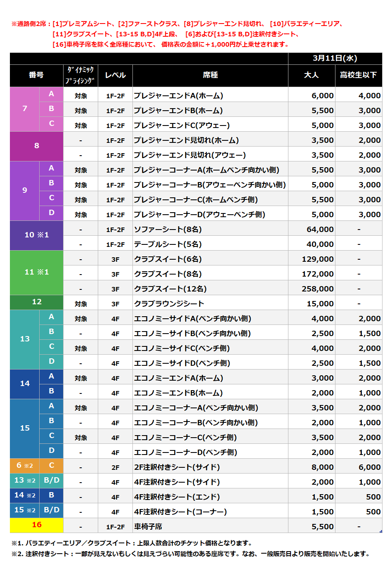The height and width of the screenshot is (578, 392).
Task: Select the yellow number 16 cell
Action: pyautogui.click(x=36, y=525)
